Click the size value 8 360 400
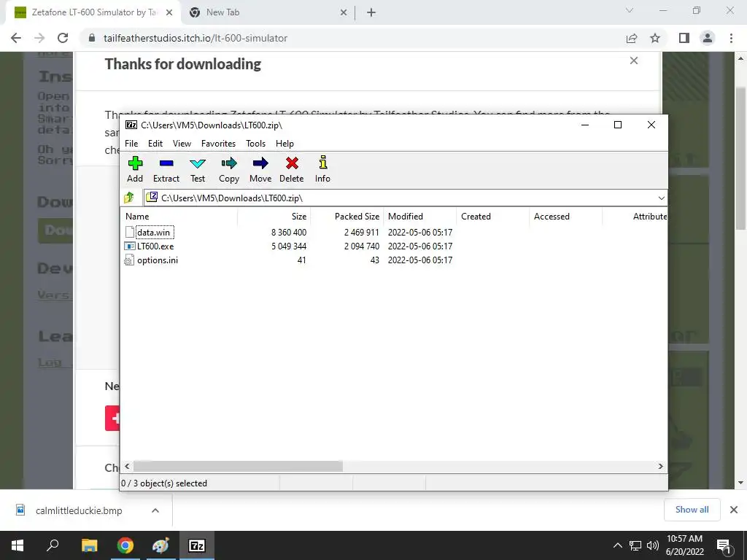747x560 pixels. 289,233
